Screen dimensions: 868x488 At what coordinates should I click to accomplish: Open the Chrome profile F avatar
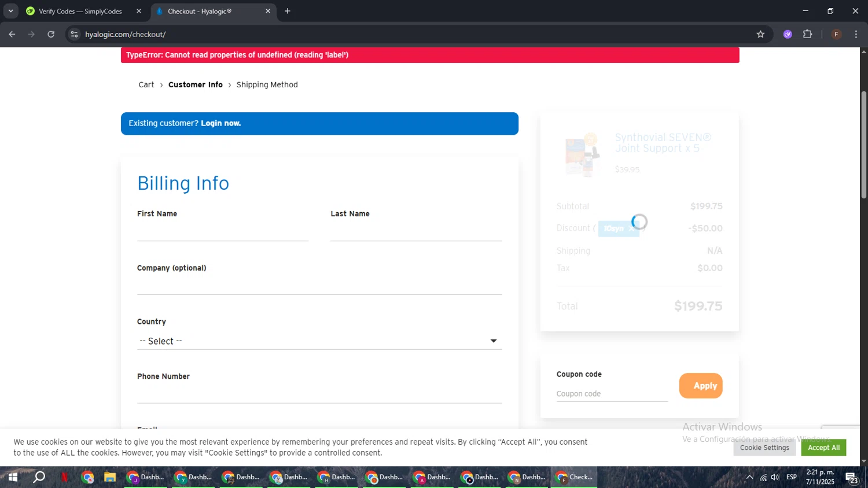pyautogui.click(x=836, y=34)
